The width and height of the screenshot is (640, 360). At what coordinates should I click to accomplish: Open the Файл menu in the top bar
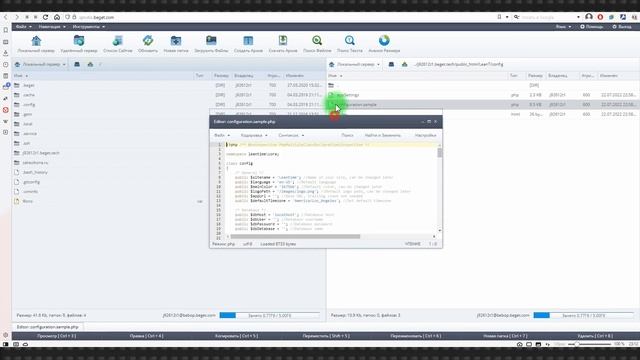pyautogui.click(x=24, y=27)
